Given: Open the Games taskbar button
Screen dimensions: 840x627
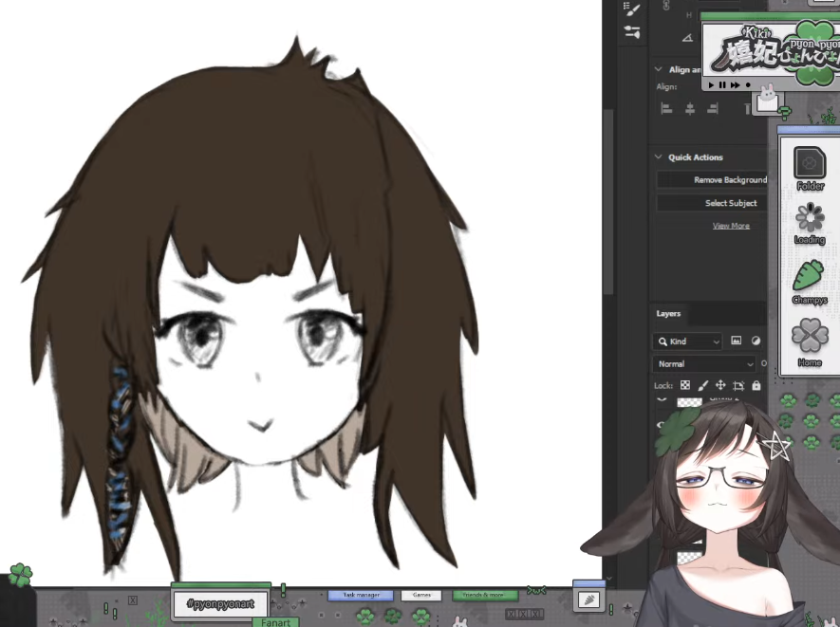Looking at the screenshot, I should 421,595.
